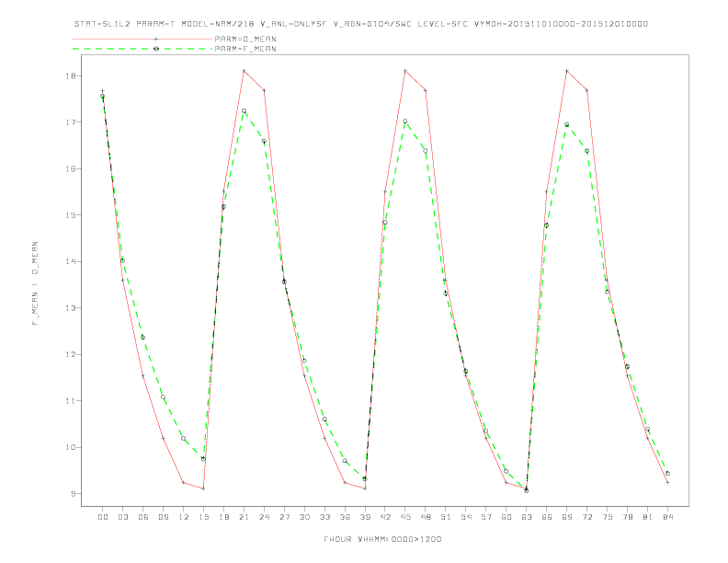The width and height of the screenshot is (728, 563).
Task: Select the red O_MEAN peak point at hour 45
Action: click(405, 71)
